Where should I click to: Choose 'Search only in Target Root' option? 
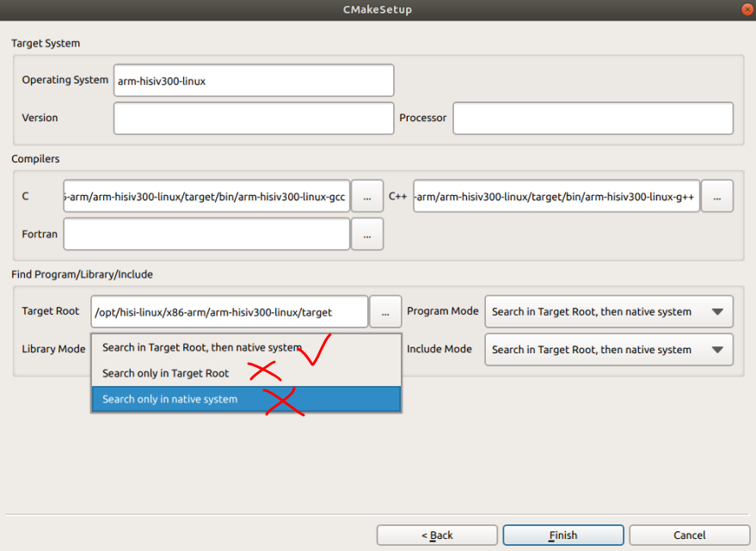pos(246,373)
